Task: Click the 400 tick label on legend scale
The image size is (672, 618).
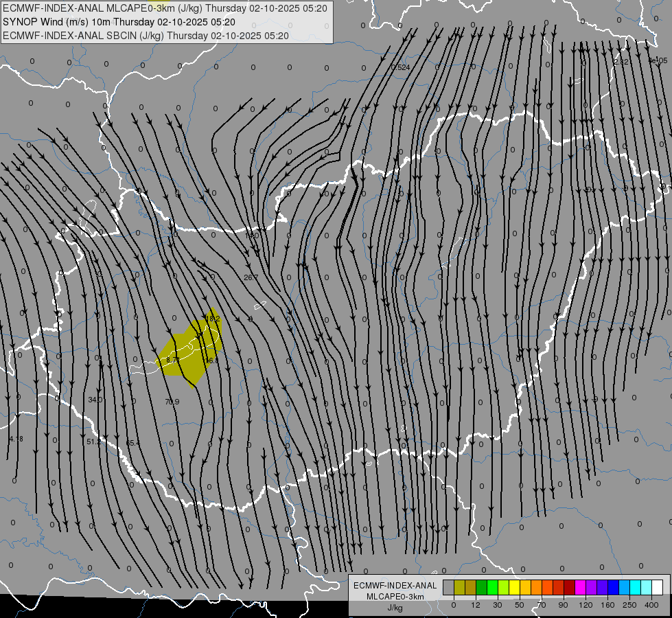Action: (651, 605)
